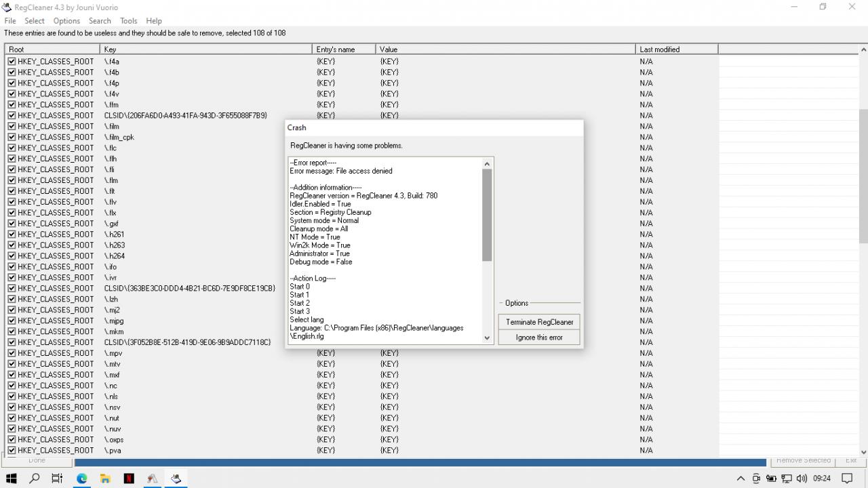The image size is (868, 488).
Task: Sort by the Entry's name column
Action: click(x=344, y=49)
